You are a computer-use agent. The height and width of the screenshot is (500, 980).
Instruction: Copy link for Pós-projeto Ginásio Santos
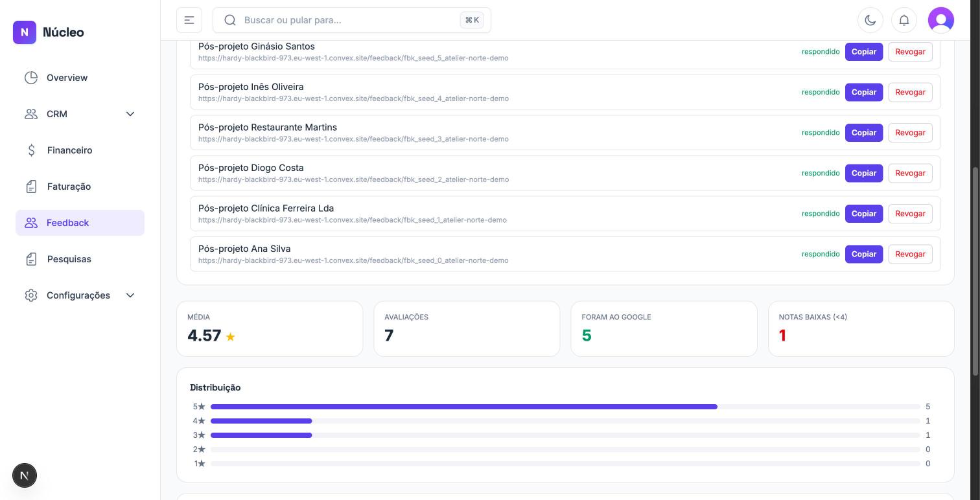tap(864, 52)
